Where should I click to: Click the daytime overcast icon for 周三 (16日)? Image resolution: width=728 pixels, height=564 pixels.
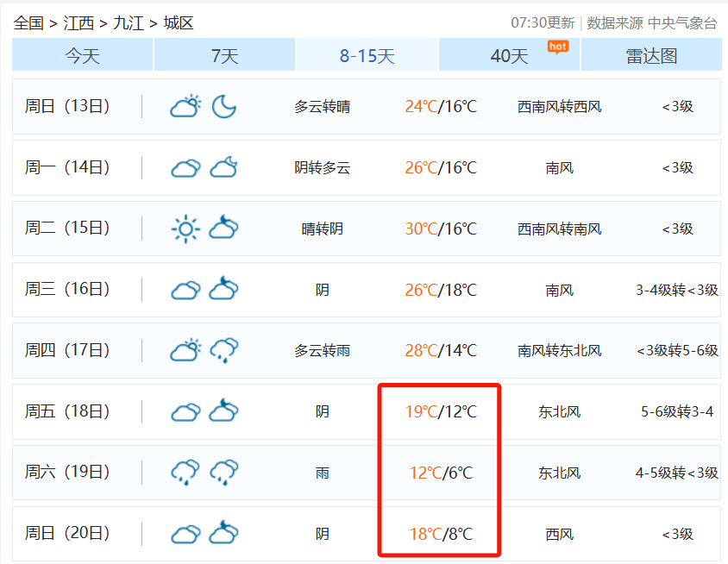[x=185, y=290]
